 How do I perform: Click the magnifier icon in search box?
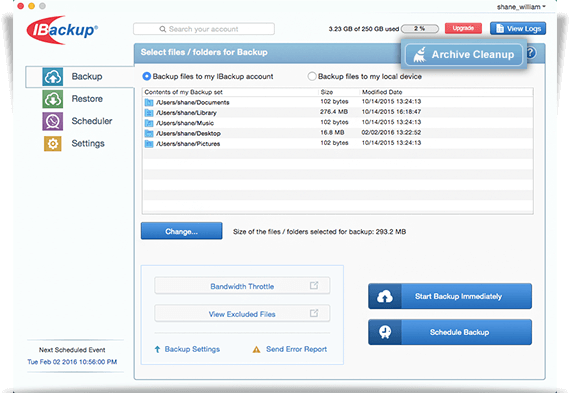tap(162, 29)
